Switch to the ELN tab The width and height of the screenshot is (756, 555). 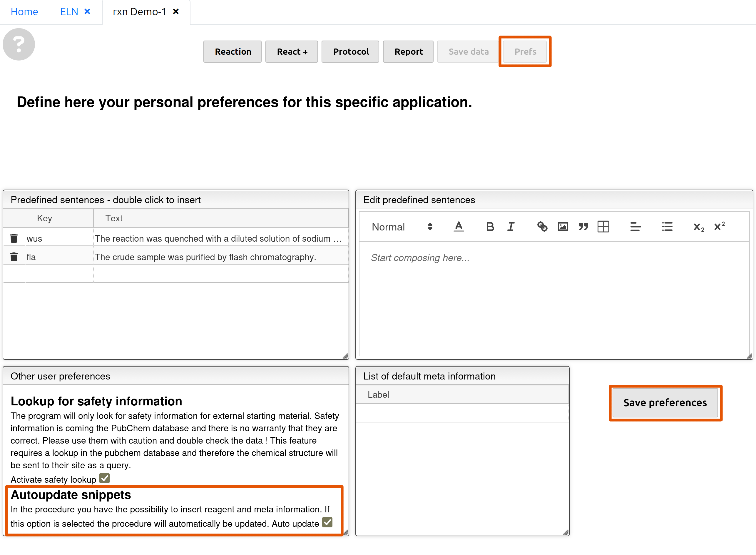click(69, 12)
